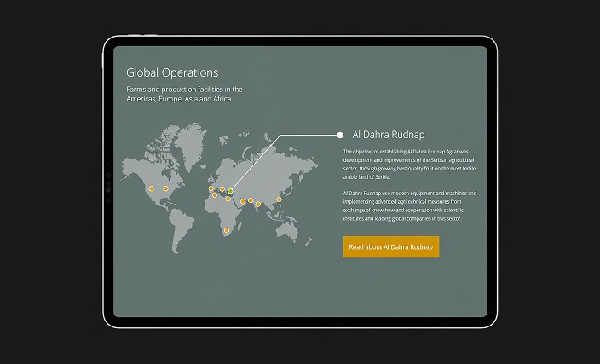Open the Read about Al Dahra Rudnap button
Image resolution: width=600 pixels, height=364 pixels.
click(x=391, y=247)
